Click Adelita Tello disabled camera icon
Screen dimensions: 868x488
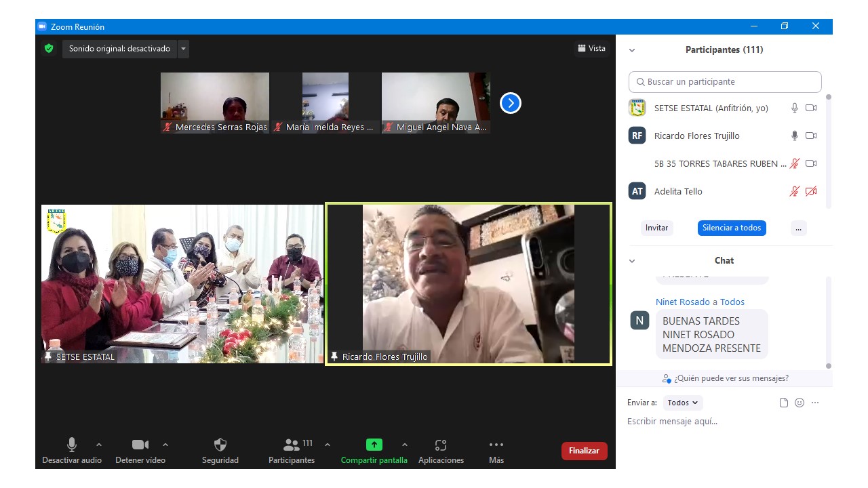(x=811, y=191)
